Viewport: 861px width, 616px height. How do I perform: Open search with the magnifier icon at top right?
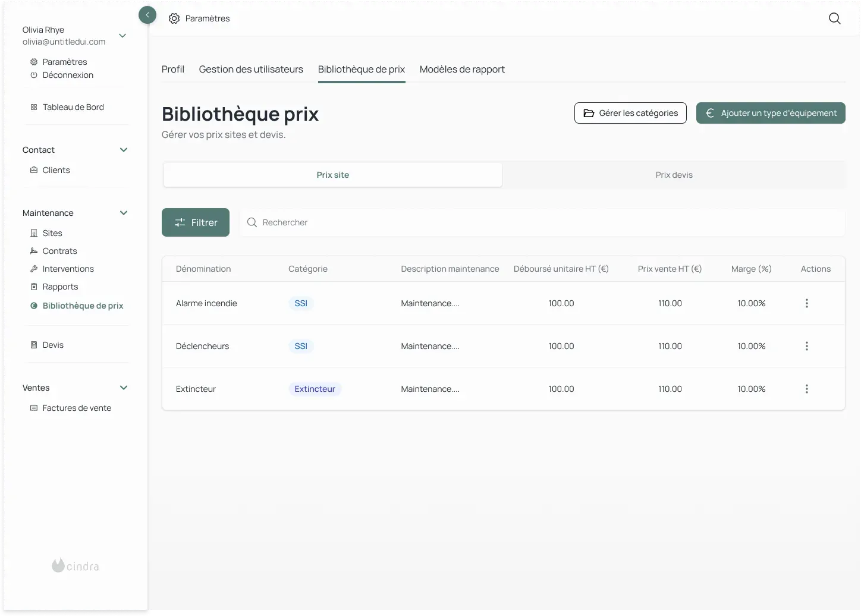[x=835, y=18]
